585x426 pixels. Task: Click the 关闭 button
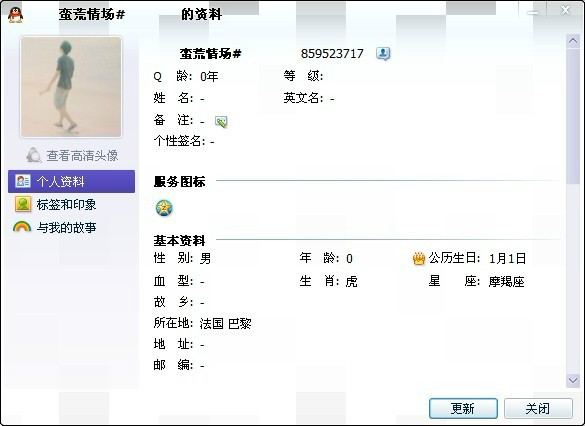coord(538,408)
